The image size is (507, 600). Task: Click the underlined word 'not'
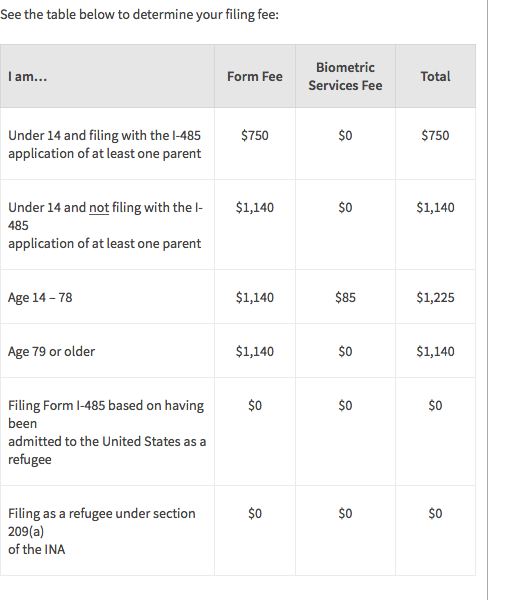[99, 208]
